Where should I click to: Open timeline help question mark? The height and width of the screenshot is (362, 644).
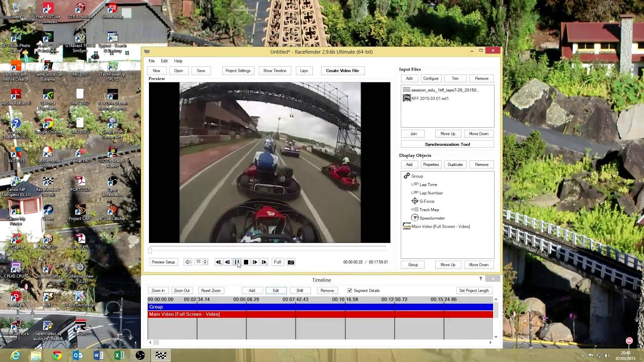(x=480, y=279)
